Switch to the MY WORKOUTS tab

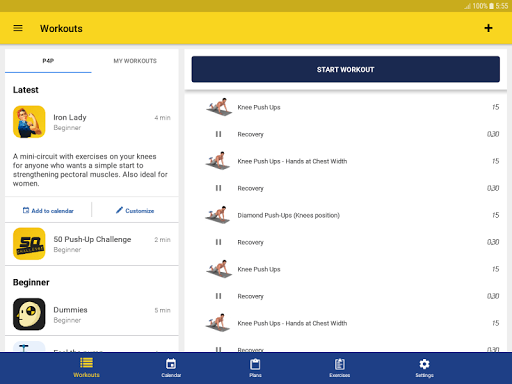tap(135, 61)
